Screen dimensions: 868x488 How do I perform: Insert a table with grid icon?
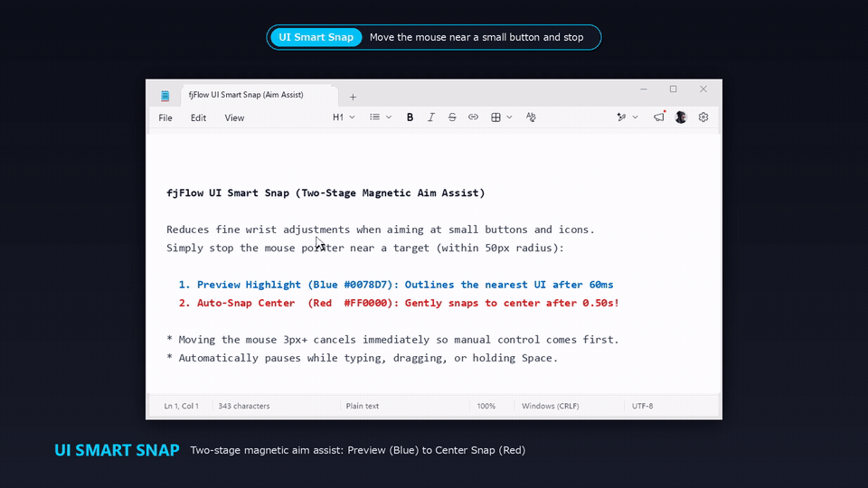point(496,117)
